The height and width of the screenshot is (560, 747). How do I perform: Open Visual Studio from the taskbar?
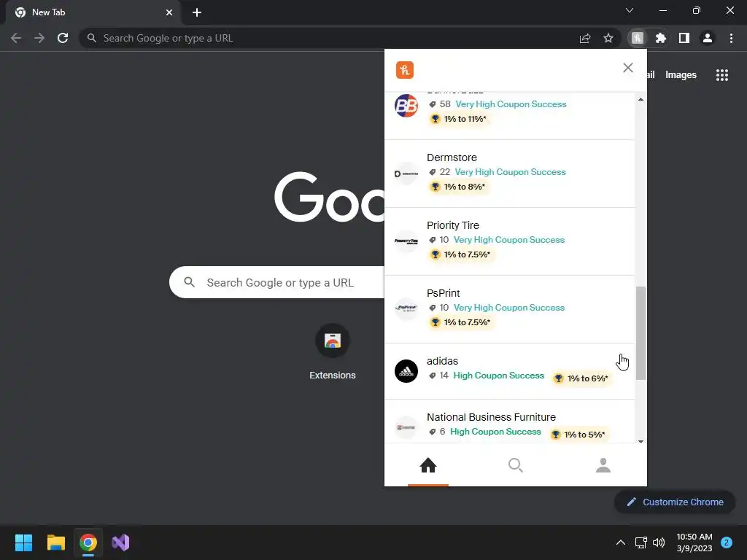click(120, 542)
